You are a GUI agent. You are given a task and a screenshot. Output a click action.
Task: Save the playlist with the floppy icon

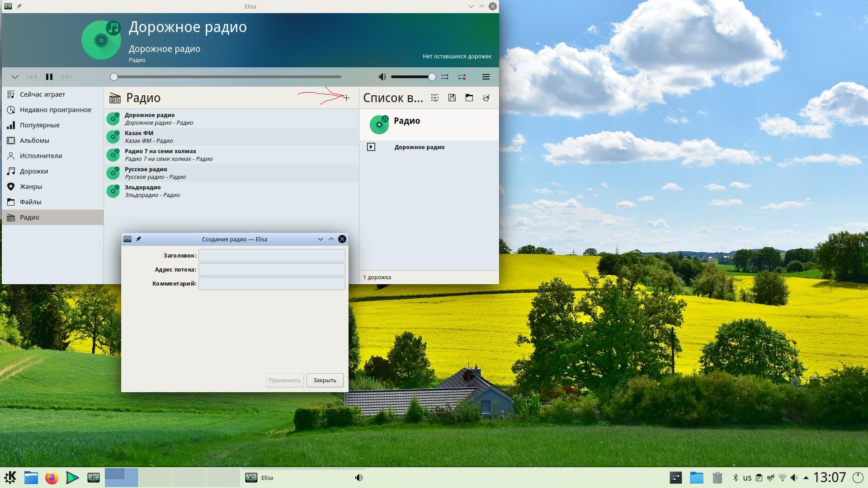pos(452,98)
